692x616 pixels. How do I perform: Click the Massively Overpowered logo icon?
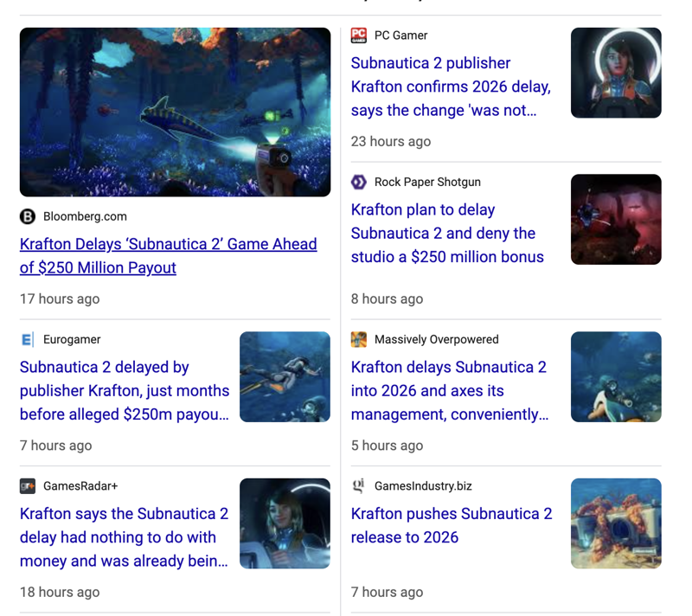[x=359, y=339]
